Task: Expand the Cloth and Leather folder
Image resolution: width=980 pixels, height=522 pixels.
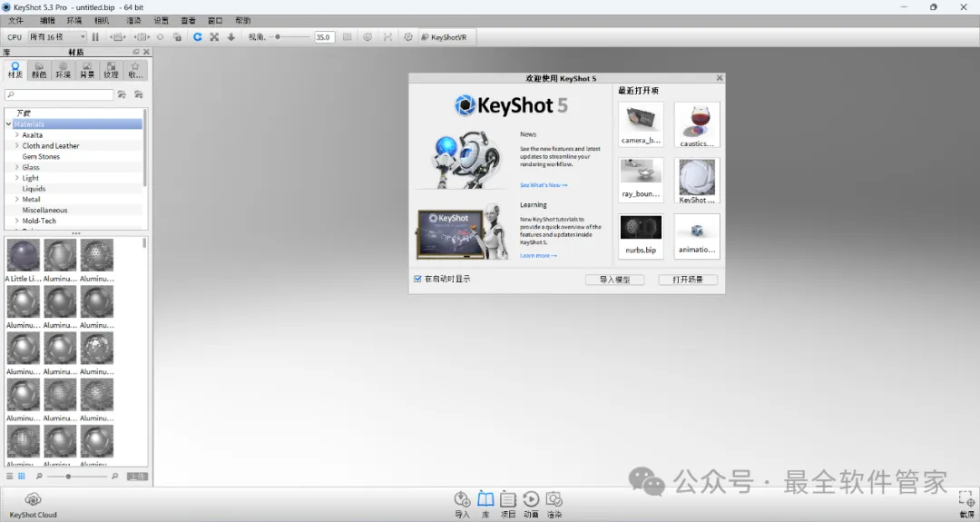Action: [17, 145]
